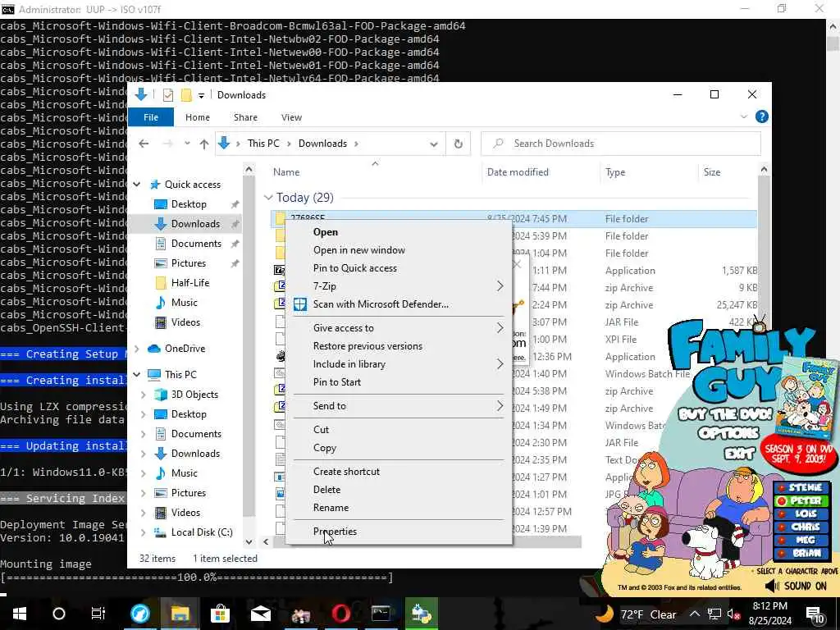Refresh the Downloads folder view
The image size is (840, 630).
click(x=458, y=144)
